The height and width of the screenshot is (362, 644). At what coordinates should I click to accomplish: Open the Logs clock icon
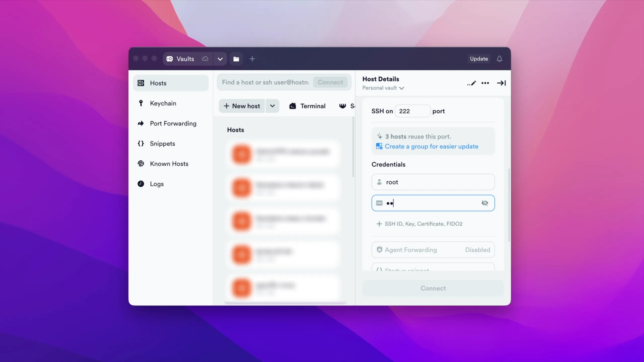(141, 184)
